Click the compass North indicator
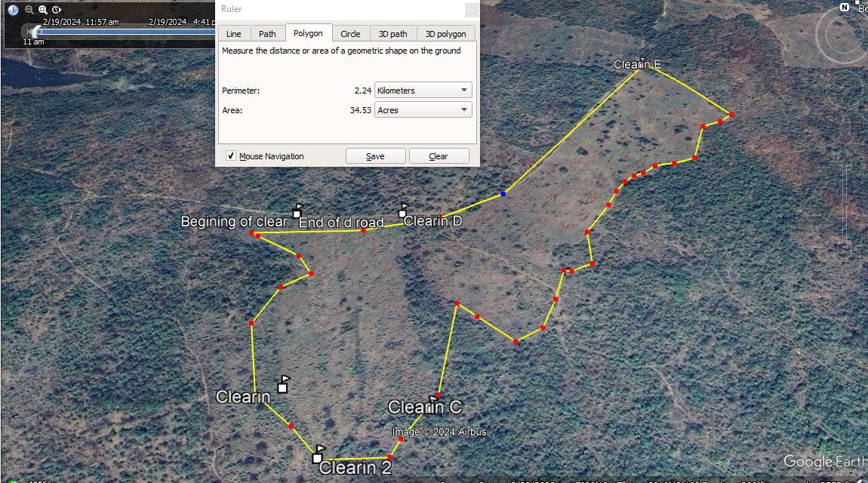 coord(844,8)
